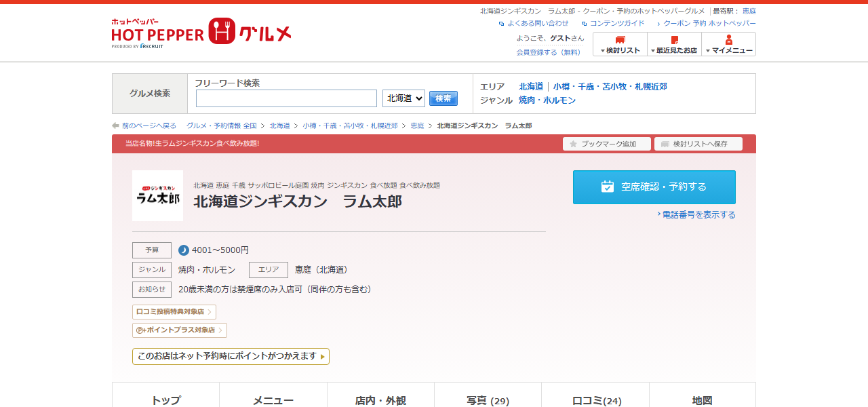Click breadcrumb 小樽・千歳・苫小牧・札幌近郊
Image resolution: width=868 pixels, height=407 pixels.
pos(350,126)
